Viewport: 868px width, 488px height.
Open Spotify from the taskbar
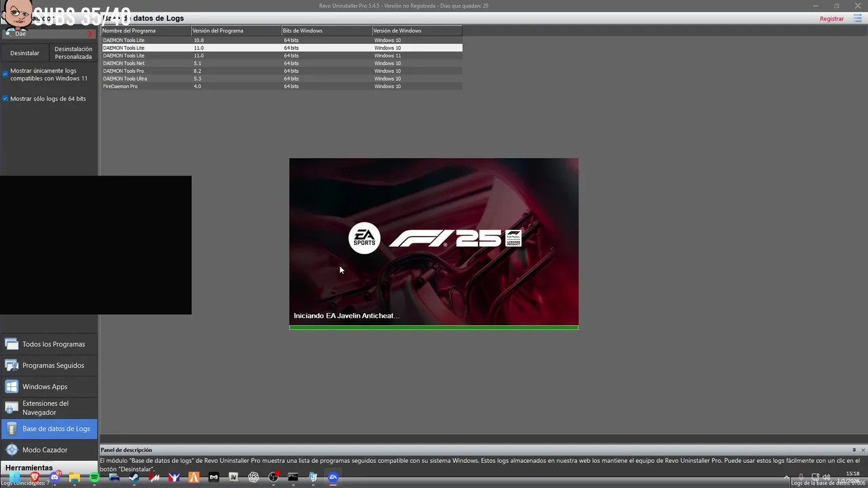[x=94, y=477]
